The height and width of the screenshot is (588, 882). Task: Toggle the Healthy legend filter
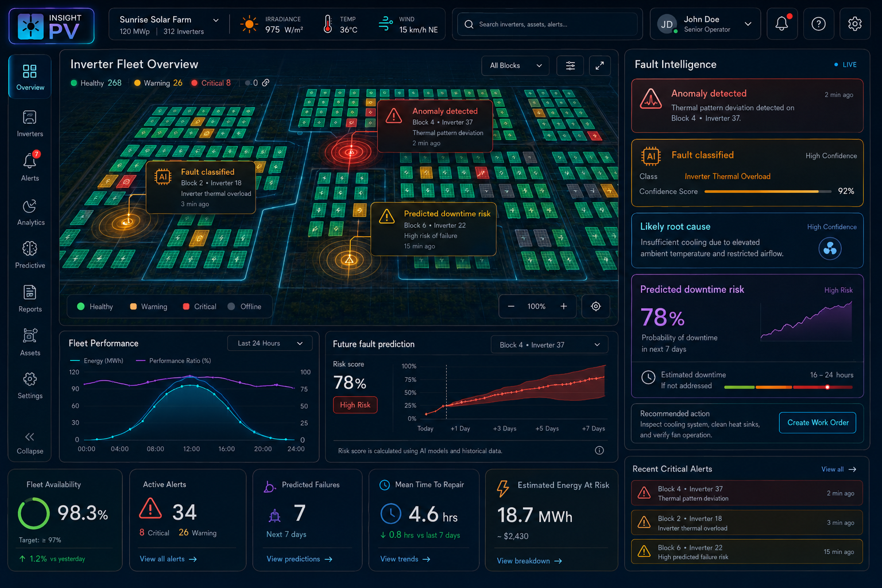coord(95,307)
